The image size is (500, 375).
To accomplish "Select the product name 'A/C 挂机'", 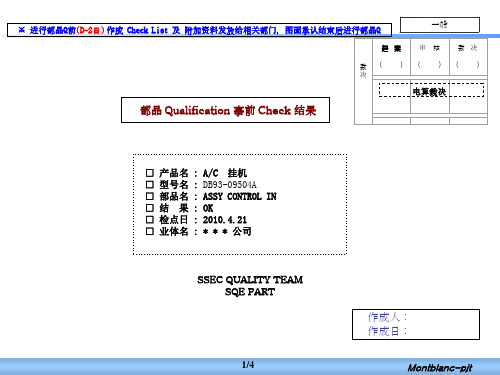I will (225, 173).
